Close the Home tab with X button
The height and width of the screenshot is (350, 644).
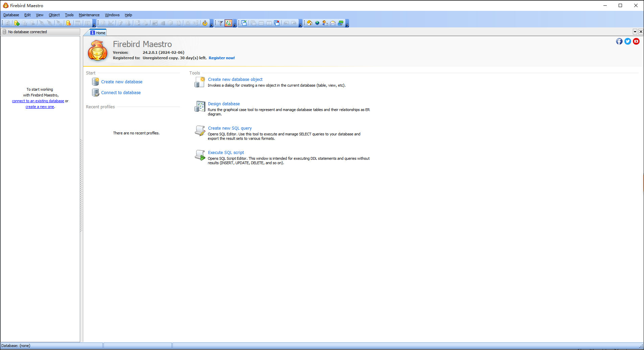(641, 32)
